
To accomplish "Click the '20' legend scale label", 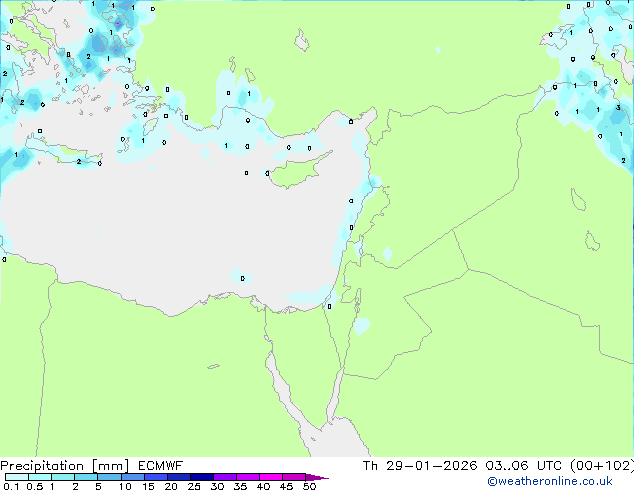I will 171,486.
